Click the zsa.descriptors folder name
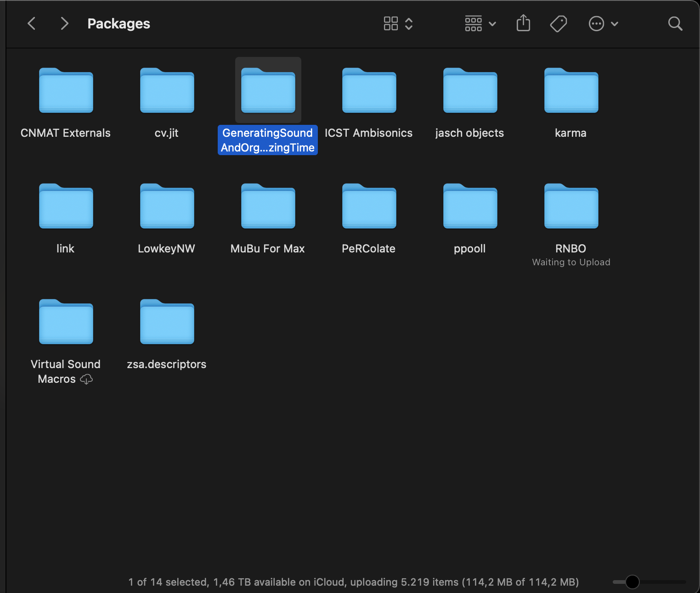The width and height of the screenshot is (700, 593). pos(167,364)
